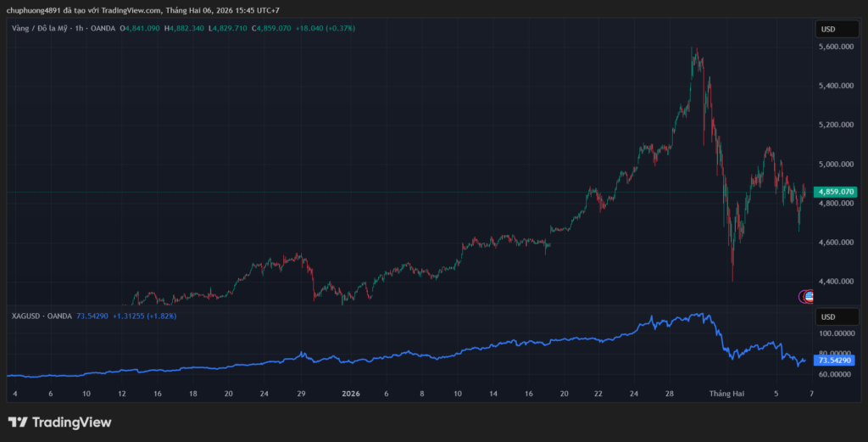Open the USD currency selector on silver pane

pyautogui.click(x=828, y=316)
